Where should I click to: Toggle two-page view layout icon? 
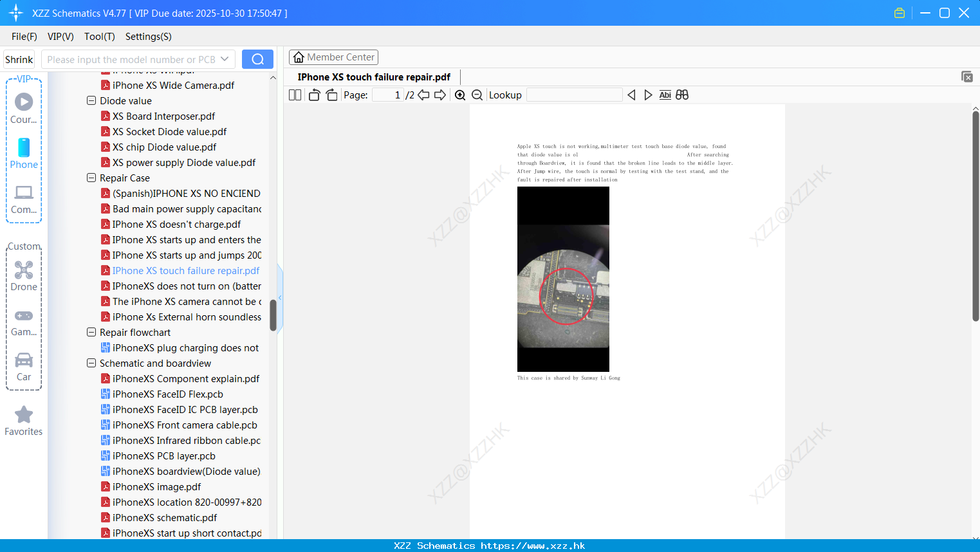(x=295, y=95)
